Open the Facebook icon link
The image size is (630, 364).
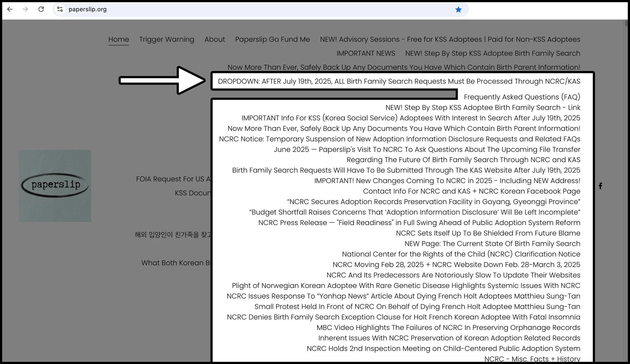point(601,186)
